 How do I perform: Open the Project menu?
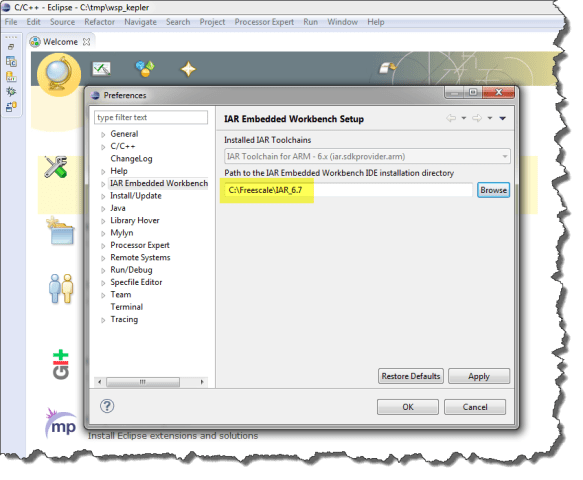click(212, 22)
